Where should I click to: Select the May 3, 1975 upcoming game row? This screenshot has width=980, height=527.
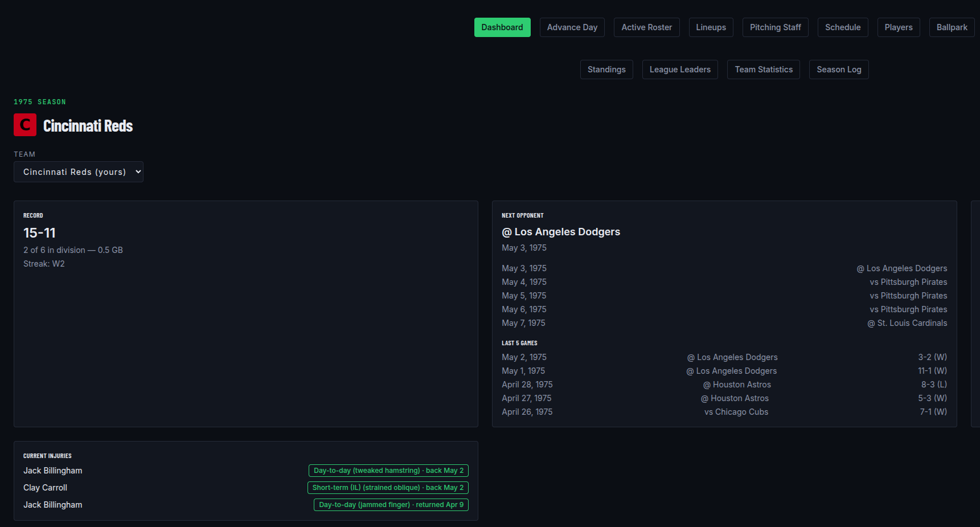tap(724, 268)
